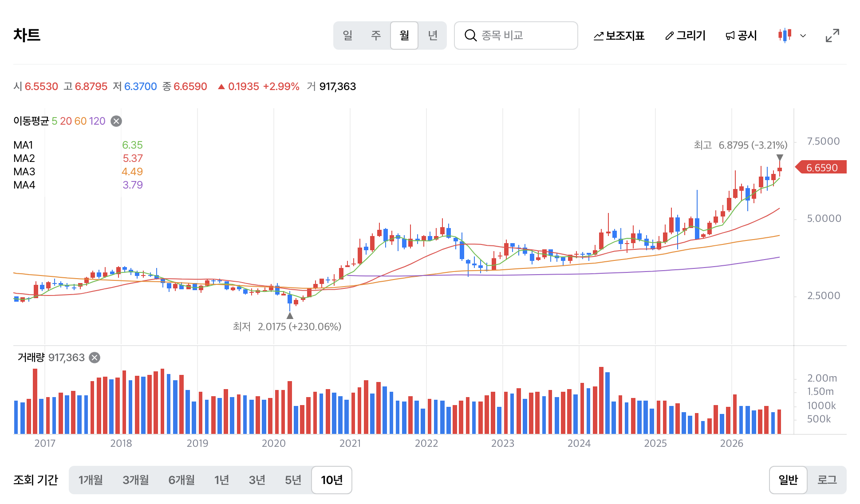860x504 pixels.
Task: Expand chart to fullscreen
Action: [x=832, y=35]
